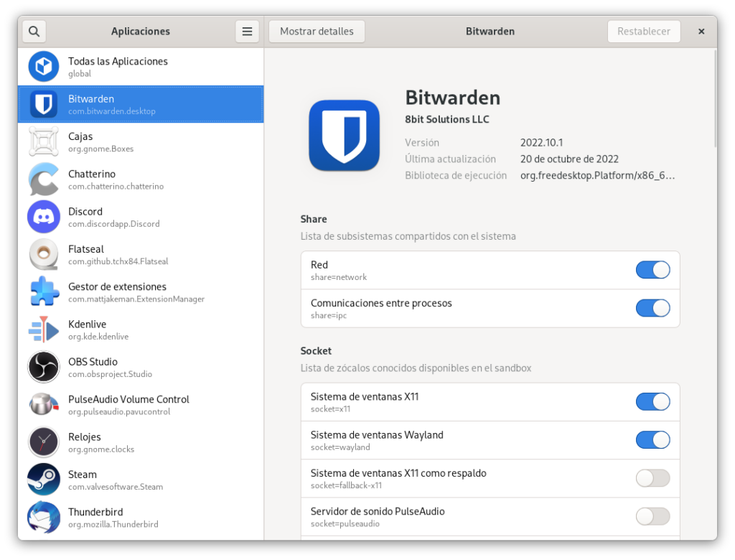The width and height of the screenshot is (735, 560).
Task: Disable Sistema de ventanas Wayland toggle
Action: pos(652,440)
